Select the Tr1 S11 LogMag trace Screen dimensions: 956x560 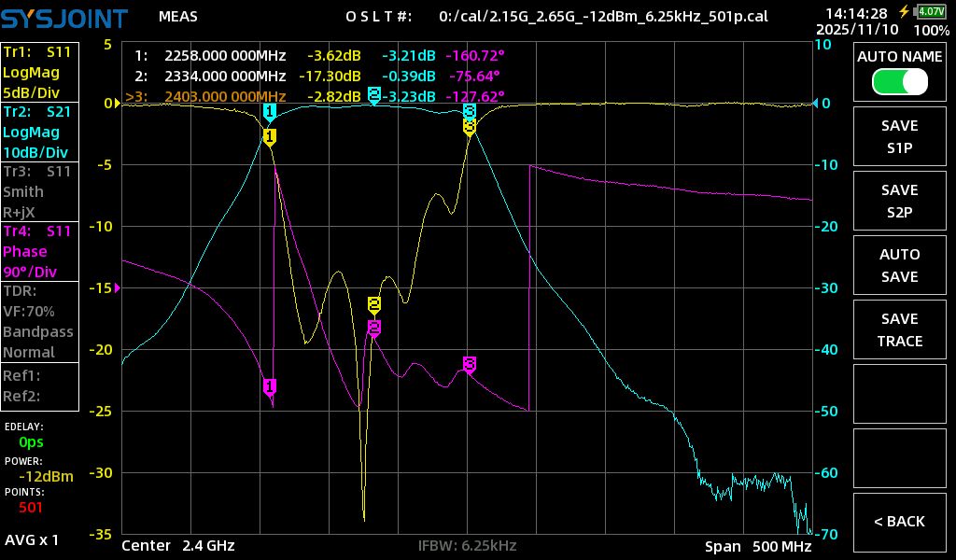(x=40, y=72)
